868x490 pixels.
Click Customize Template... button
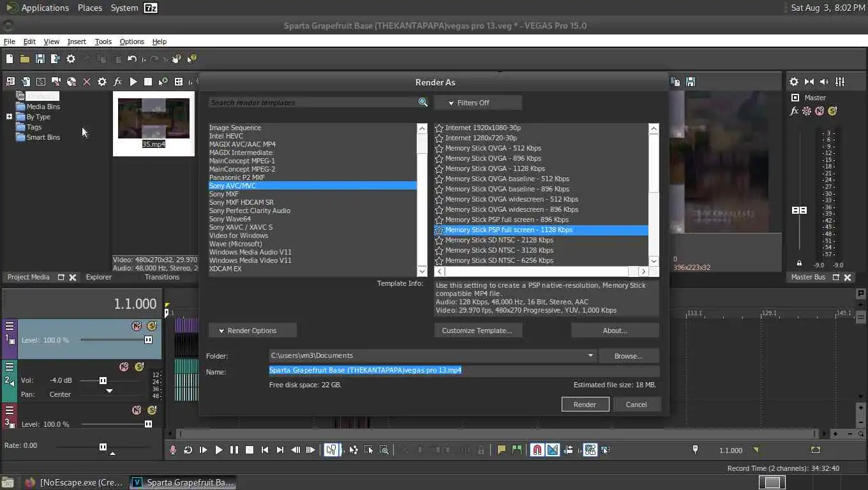coord(477,330)
